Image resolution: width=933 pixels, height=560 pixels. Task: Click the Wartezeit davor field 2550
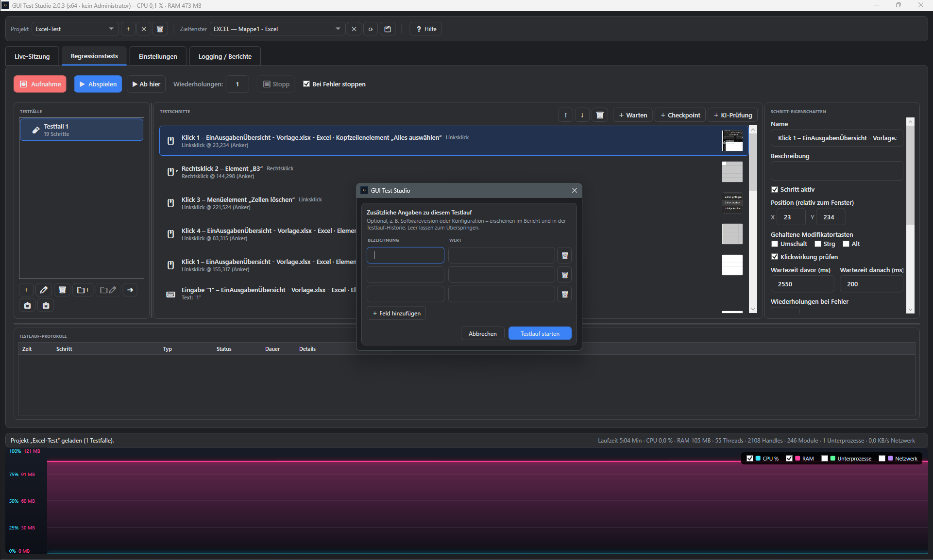tap(802, 284)
